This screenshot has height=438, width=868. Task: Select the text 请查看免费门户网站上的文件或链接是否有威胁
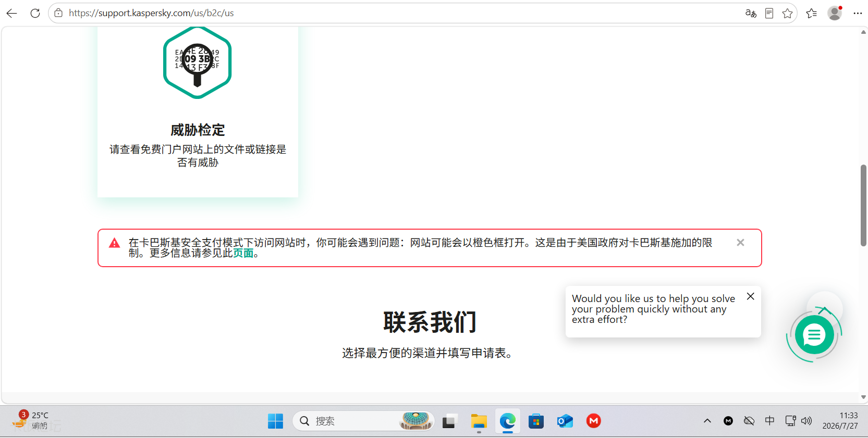[x=198, y=156]
